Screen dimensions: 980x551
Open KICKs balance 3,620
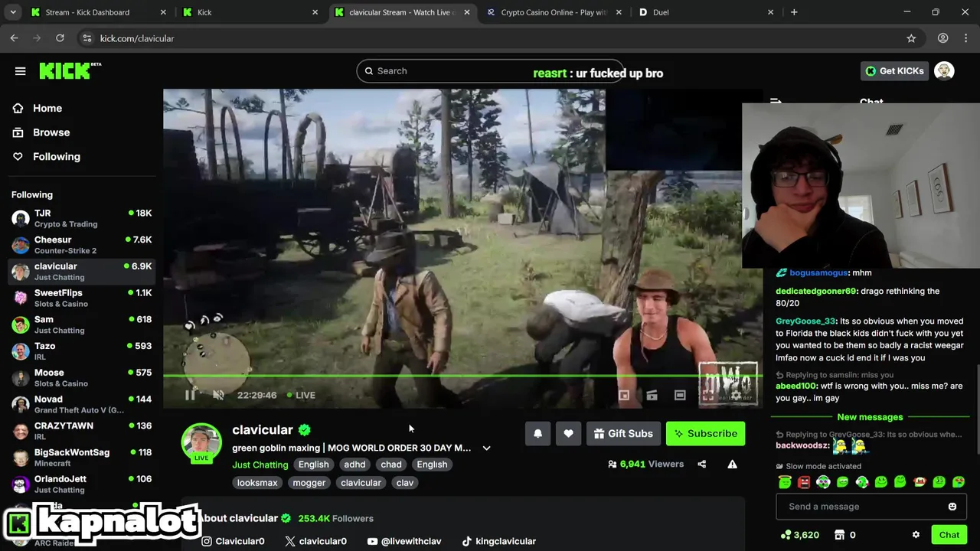(x=799, y=535)
